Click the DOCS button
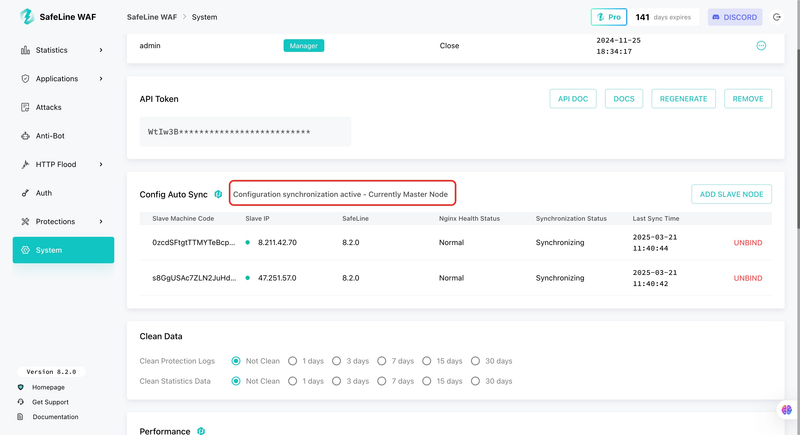The image size is (800, 435). [x=623, y=98]
